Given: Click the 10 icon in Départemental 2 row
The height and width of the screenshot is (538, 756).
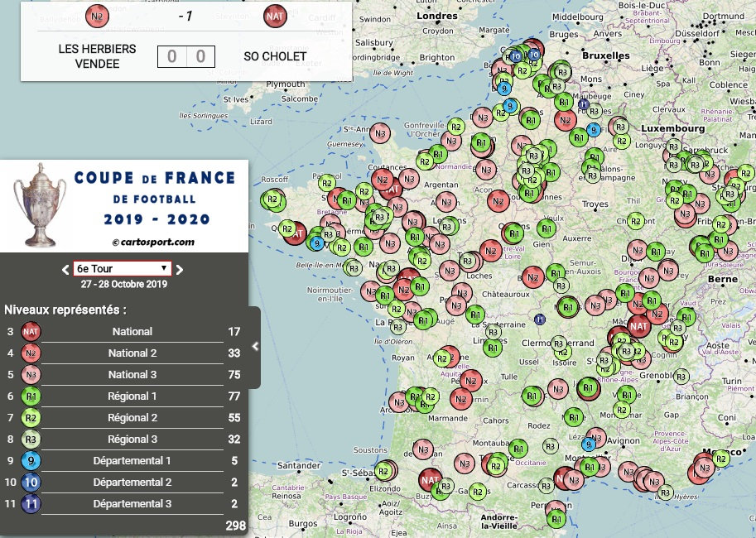Looking at the screenshot, I should pyautogui.click(x=31, y=482).
